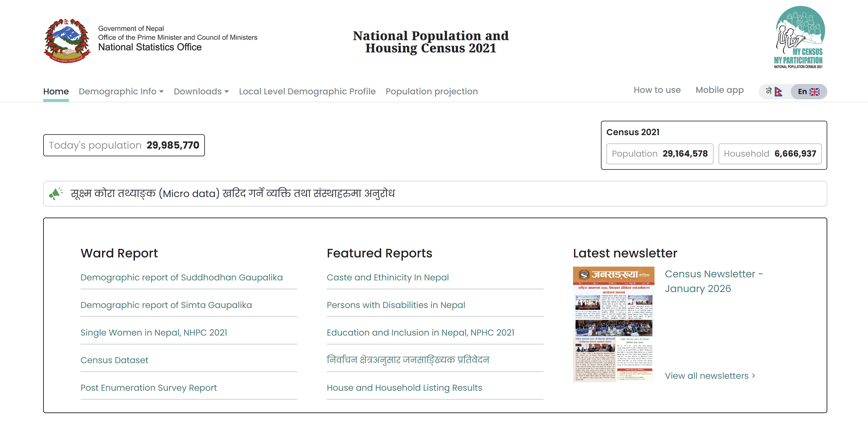868x437 pixels.
Task: Switch language to Nepali with flag icon
Action: coord(774,91)
